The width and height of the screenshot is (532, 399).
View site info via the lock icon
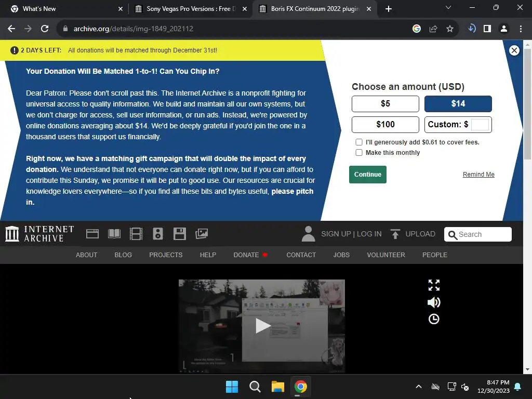click(65, 29)
